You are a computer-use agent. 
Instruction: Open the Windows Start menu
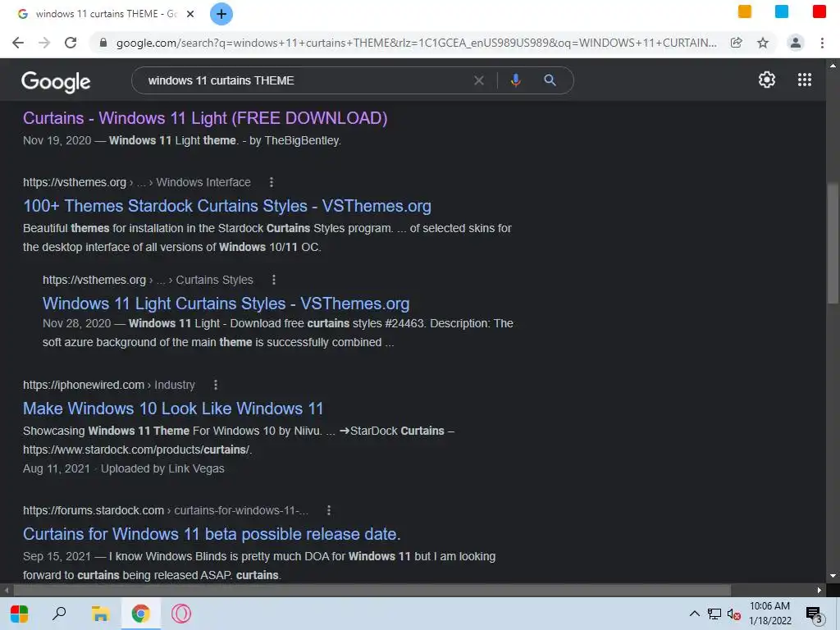[x=20, y=614]
